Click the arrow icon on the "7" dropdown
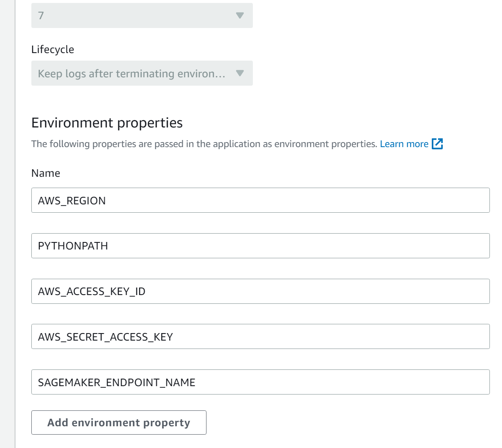This screenshot has height=448, width=502. tap(240, 15)
